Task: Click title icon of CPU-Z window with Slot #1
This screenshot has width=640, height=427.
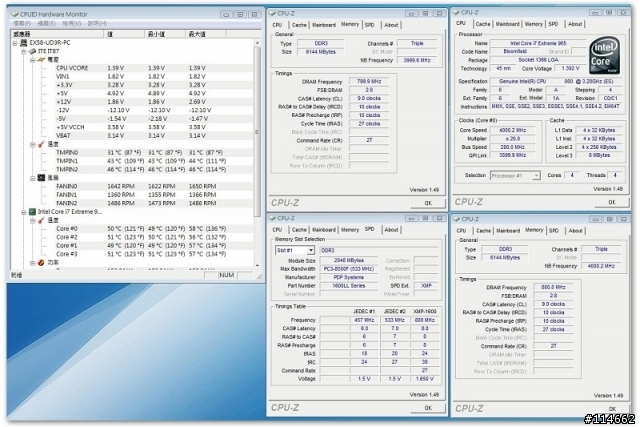Action: pyautogui.click(x=273, y=218)
